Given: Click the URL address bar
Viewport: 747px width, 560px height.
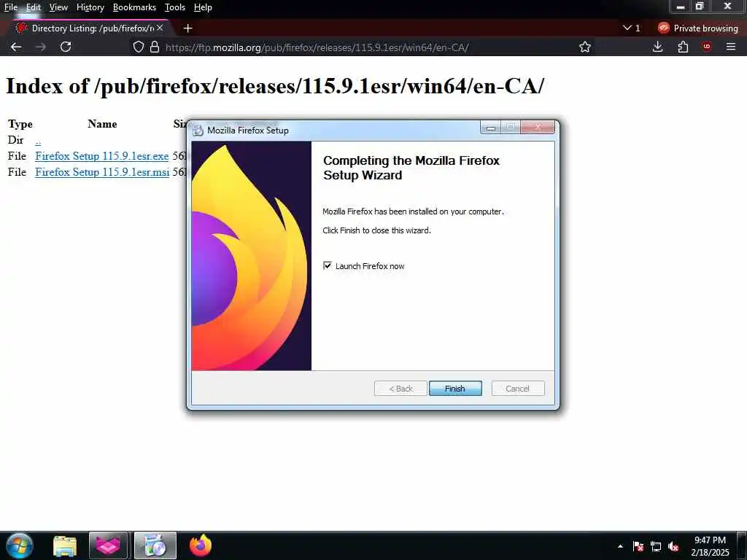Looking at the screenshot, I should click(x=362, y=47).
